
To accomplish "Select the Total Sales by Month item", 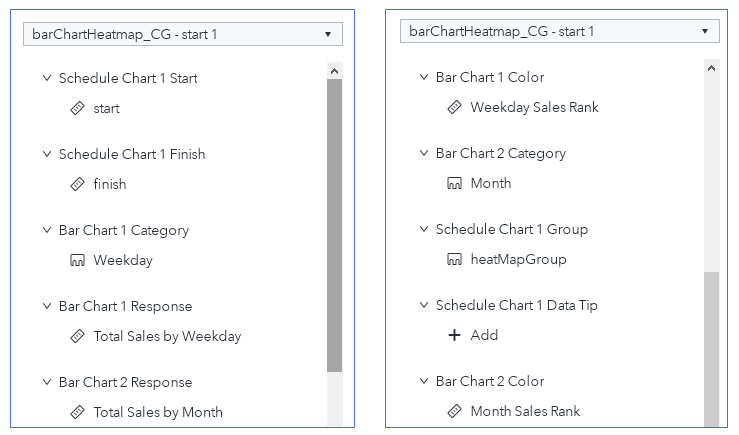I will (157, 412).
